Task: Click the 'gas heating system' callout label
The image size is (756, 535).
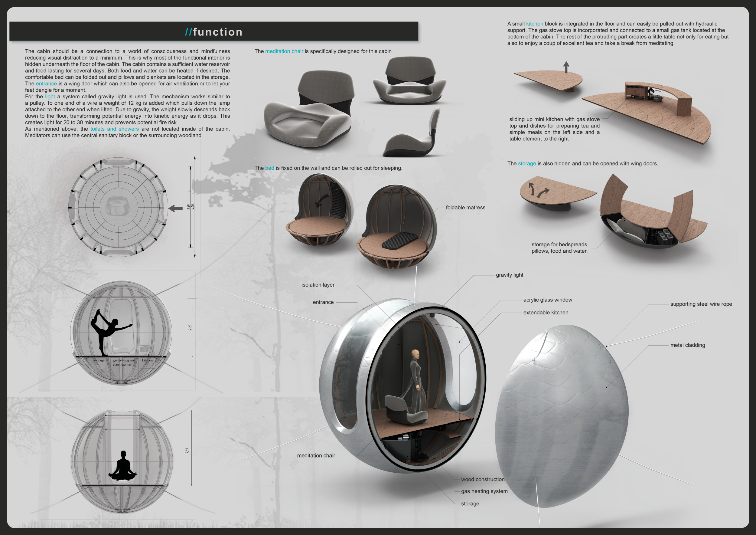Action: (484, 491)
